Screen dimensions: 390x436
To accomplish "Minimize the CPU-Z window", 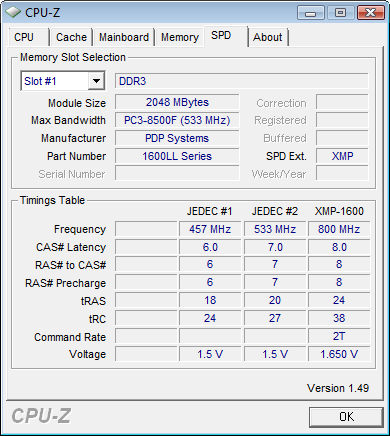I will (x=310, y=13).
